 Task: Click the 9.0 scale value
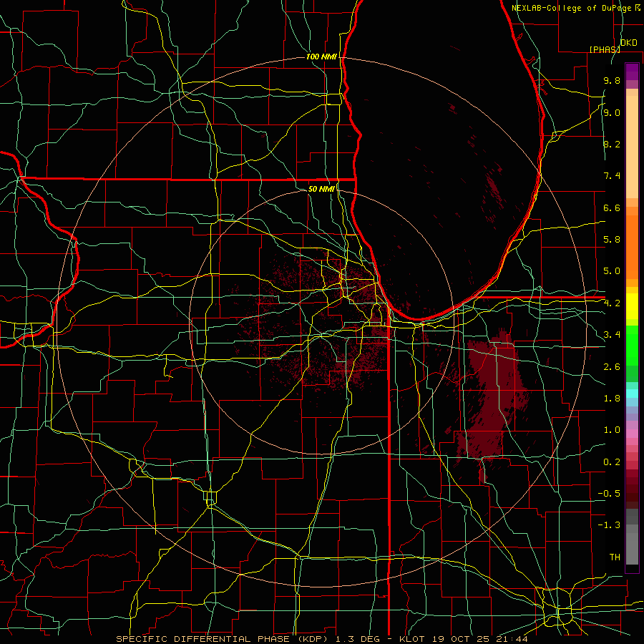[612, 112]
